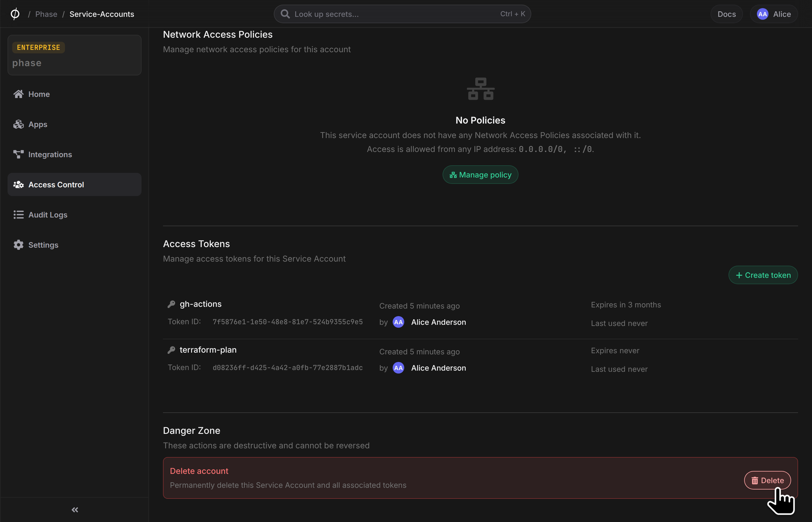Viewport: 812px width, 522px height.
Task: Open the Alice user menu
Action: coord(773,14)
